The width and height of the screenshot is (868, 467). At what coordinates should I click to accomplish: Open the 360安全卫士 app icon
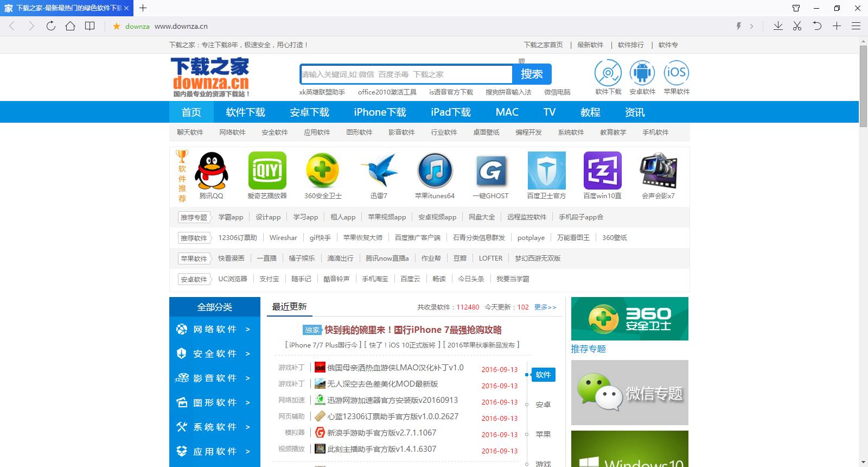323,171
